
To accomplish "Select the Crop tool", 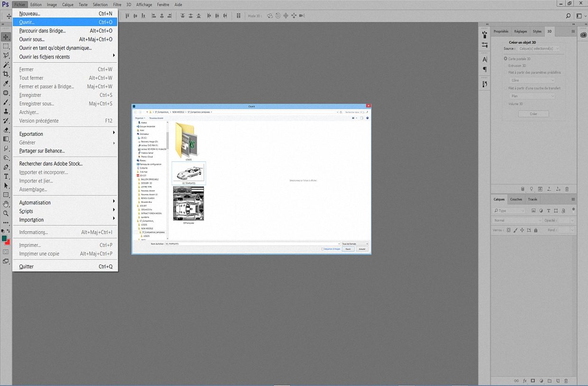I will tap(6, 74).
